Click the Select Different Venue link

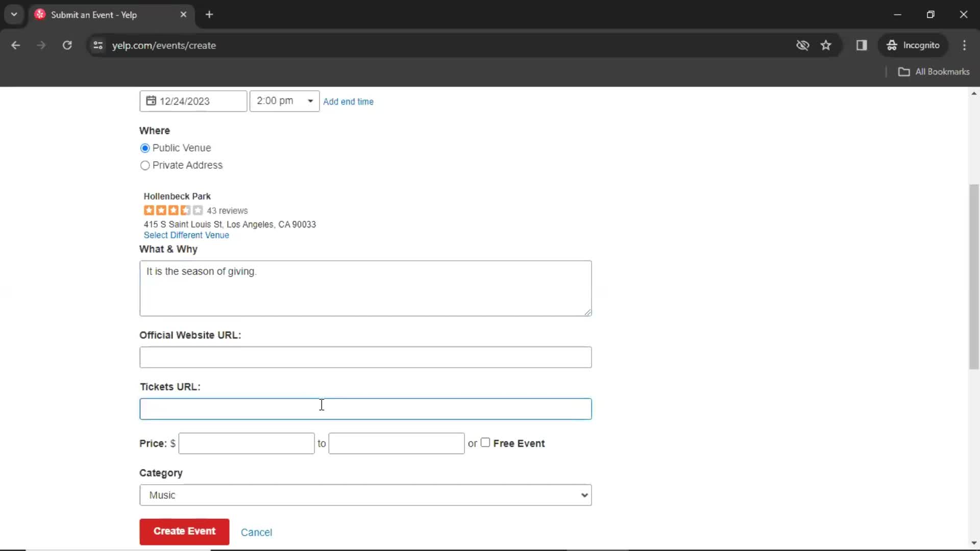[186, 235]
